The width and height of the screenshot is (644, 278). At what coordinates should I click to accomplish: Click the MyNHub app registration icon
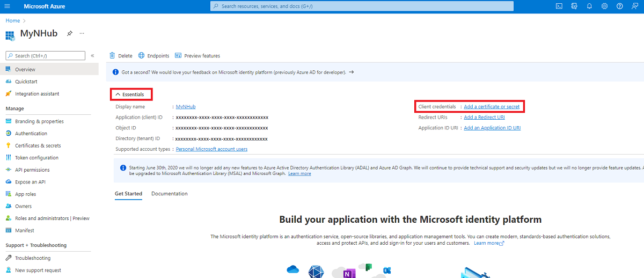pos(10,35)
